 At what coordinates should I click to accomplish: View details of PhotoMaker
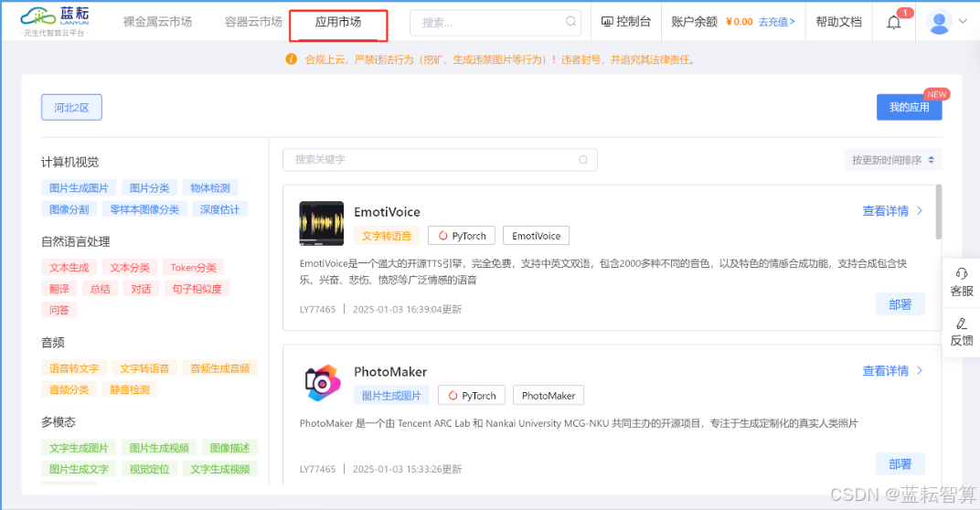tap(892, 371)
